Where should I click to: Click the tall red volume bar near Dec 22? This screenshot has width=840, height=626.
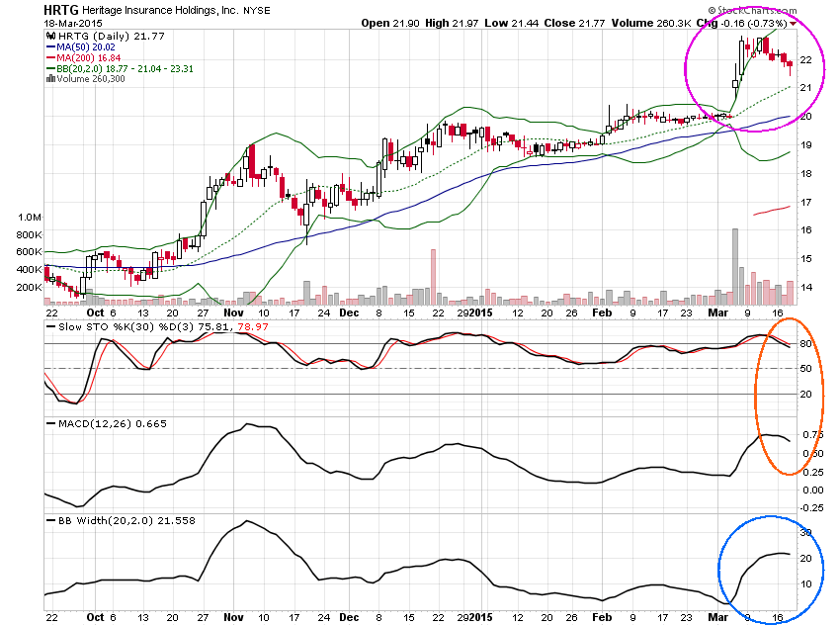(433, 277)
